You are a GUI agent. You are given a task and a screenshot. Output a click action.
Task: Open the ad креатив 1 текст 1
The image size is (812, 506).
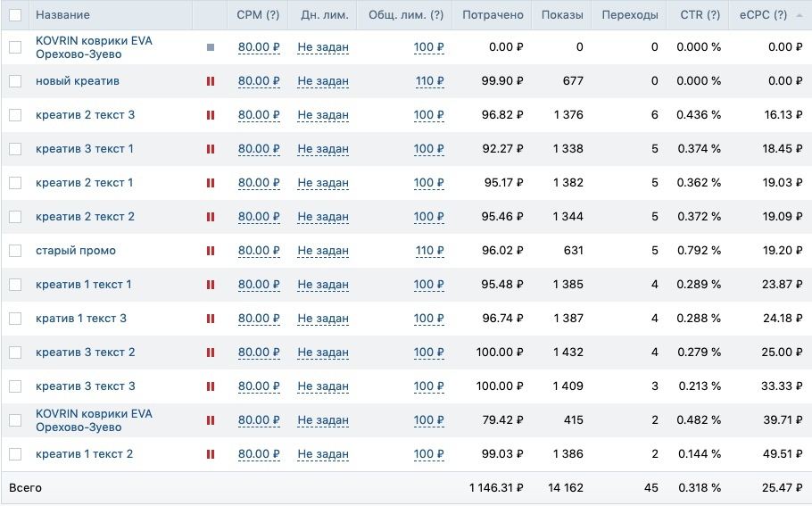pos(83,285)
